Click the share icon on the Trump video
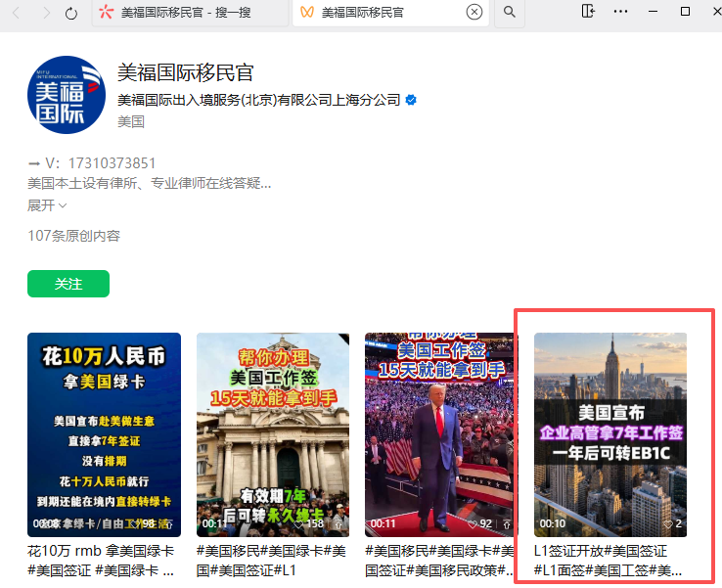 pyautogui.click(x=507, y=524)
